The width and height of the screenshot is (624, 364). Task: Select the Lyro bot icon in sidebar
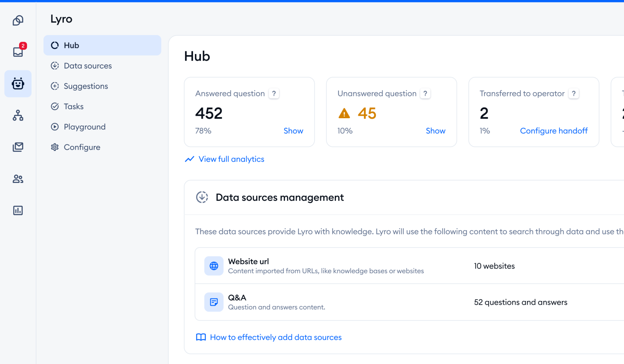coord(18,84)
